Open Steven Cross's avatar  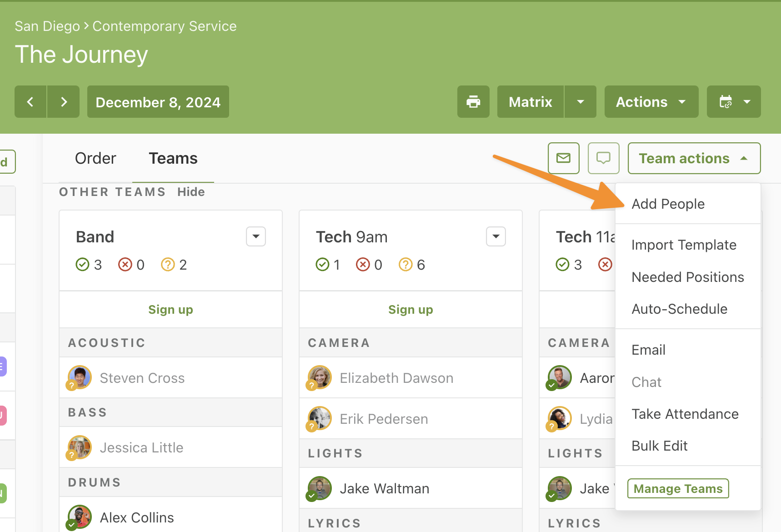(80, 377)
